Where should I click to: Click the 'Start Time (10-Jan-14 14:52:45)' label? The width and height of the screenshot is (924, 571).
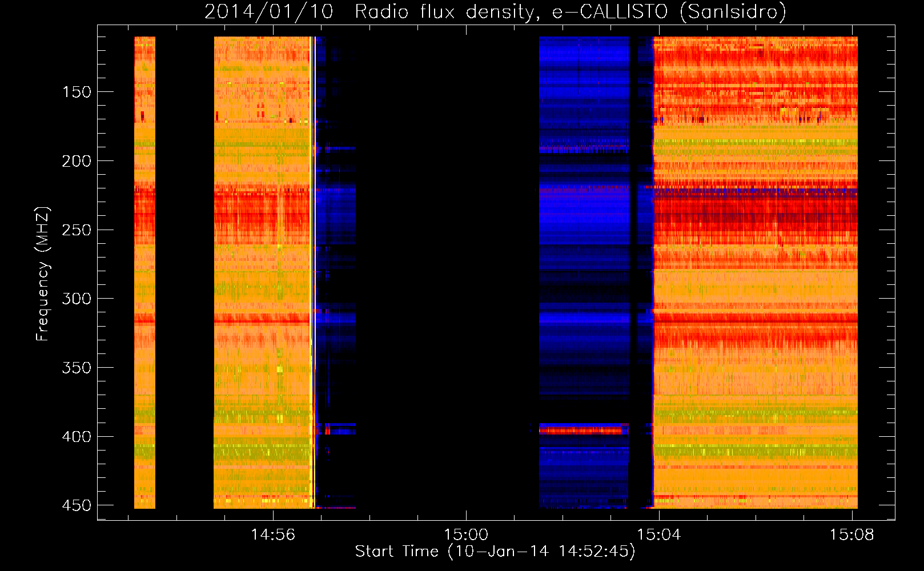click(495, 552)
